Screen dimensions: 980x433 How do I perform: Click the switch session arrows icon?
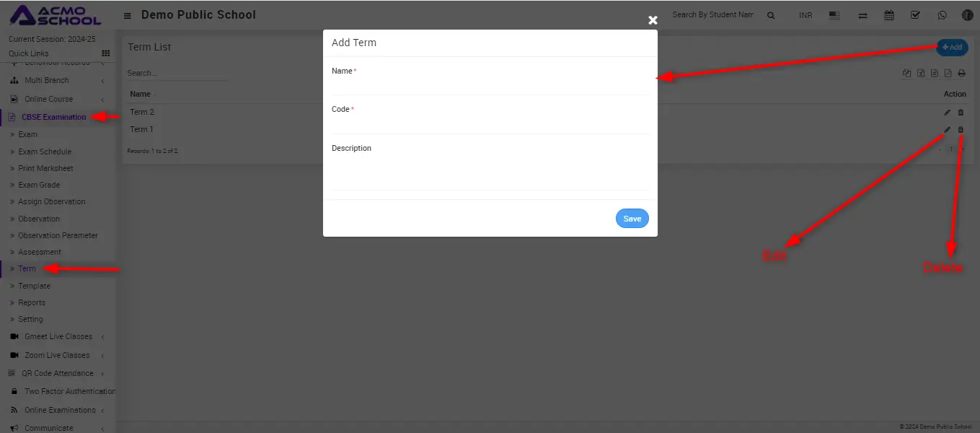tap(862, 15)
